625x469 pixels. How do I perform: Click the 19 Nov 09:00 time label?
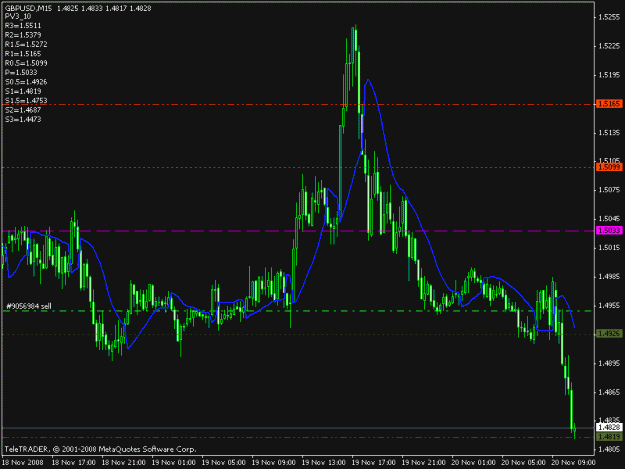click(x=274, y=463)
